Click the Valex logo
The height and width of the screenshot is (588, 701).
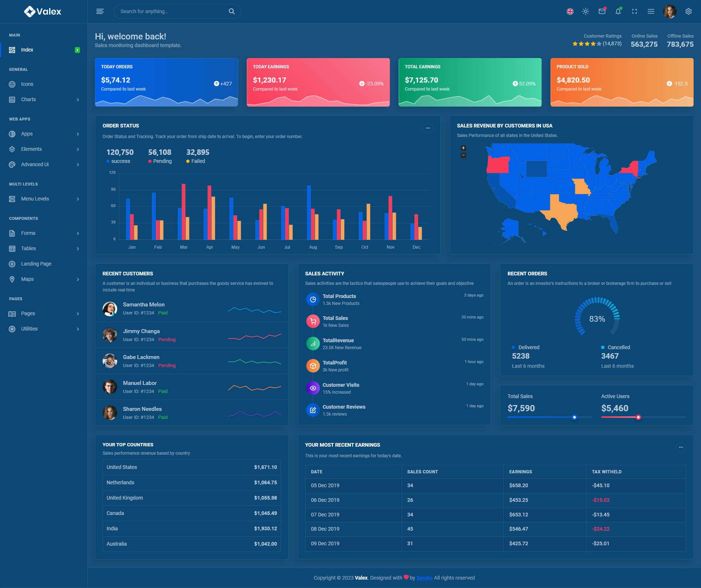[43, 11]
